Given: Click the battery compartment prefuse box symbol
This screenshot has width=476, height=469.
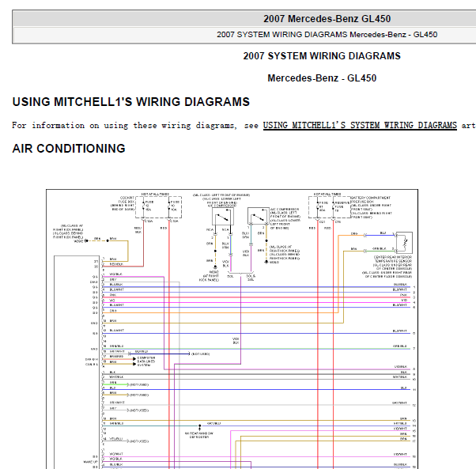Looking at the screenshot, I should [x=330, y=207].
